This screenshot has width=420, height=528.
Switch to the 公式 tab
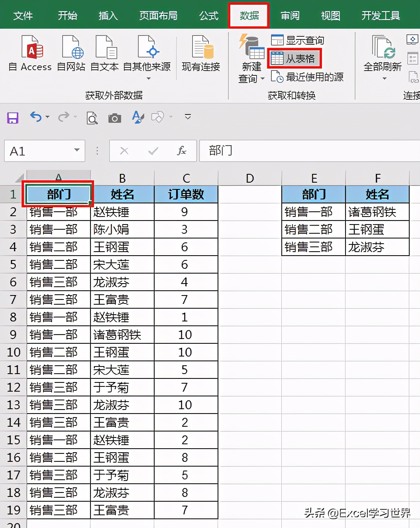[209, 15]
